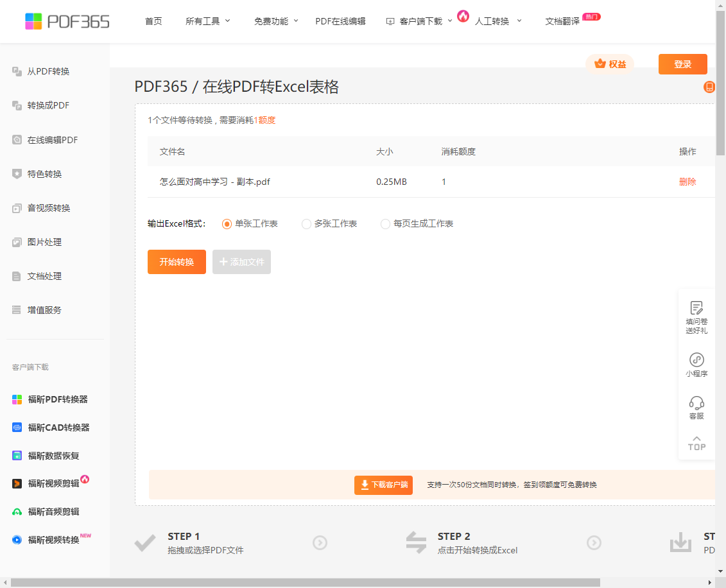
Task: Click the file name 怎么面对高中学习 - 副本.pdf
Action: tap(215, 182)
